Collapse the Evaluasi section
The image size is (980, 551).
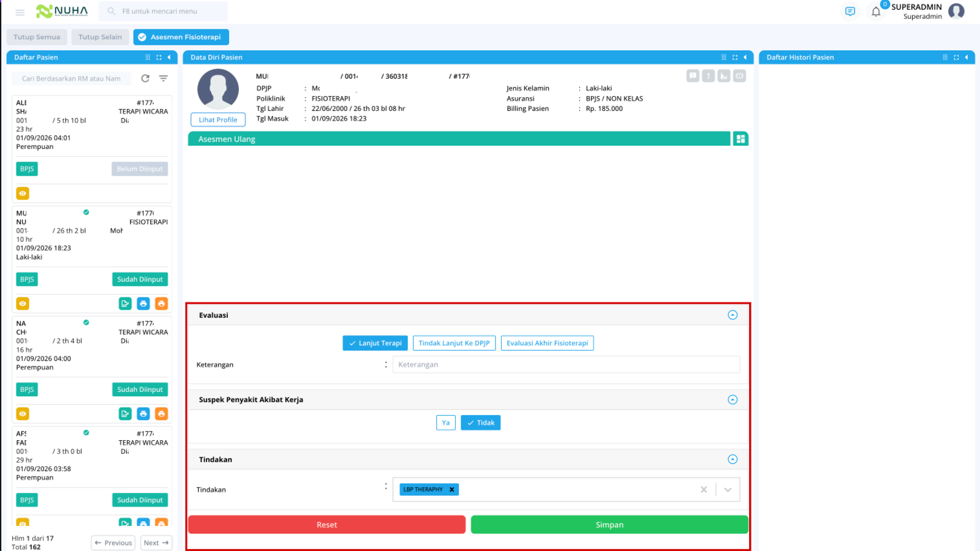tap(733, 315)
